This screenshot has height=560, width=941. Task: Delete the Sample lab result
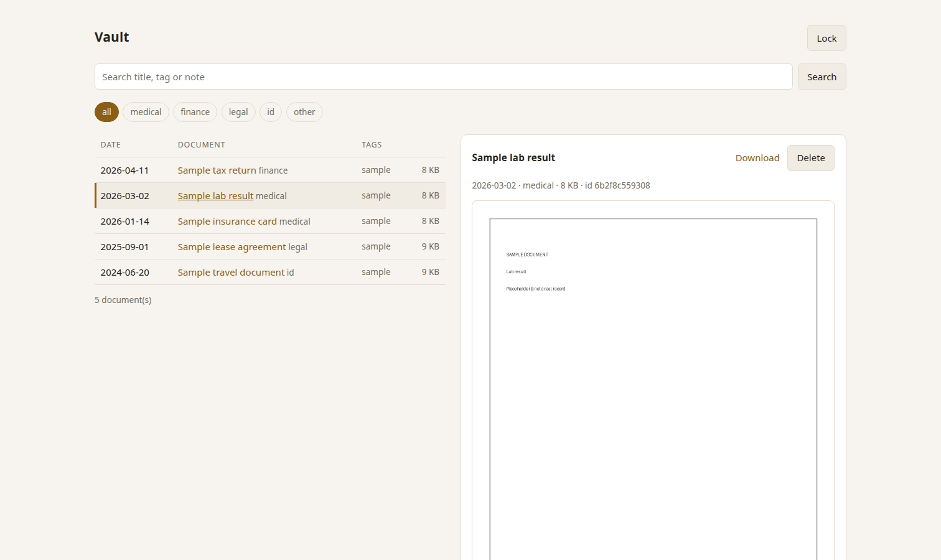pos(811,158)
